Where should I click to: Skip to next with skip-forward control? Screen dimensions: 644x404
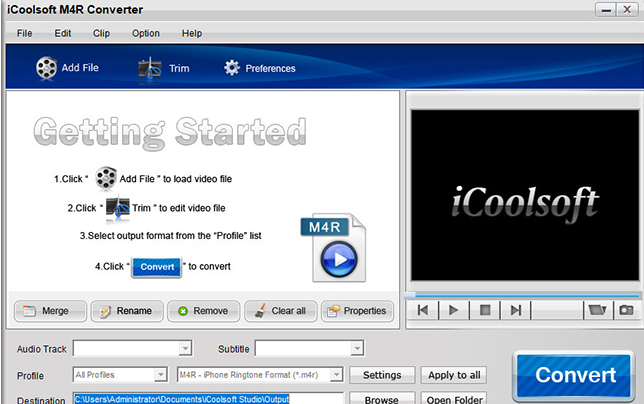tap(516, 310)
